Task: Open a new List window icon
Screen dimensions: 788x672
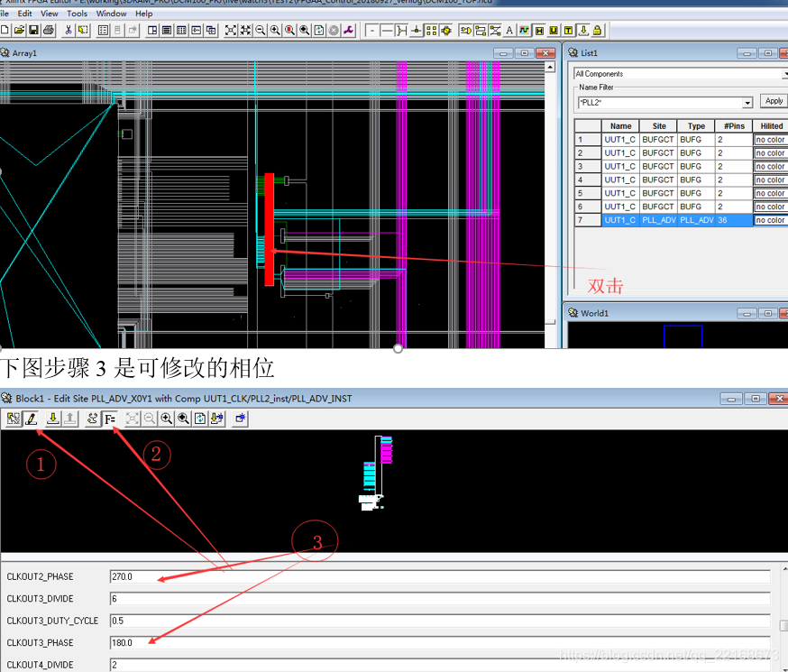Action: (167, 30)
